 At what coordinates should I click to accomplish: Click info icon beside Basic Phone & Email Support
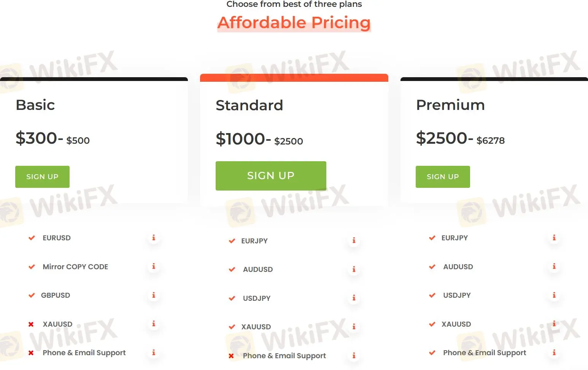click(154, 353)
